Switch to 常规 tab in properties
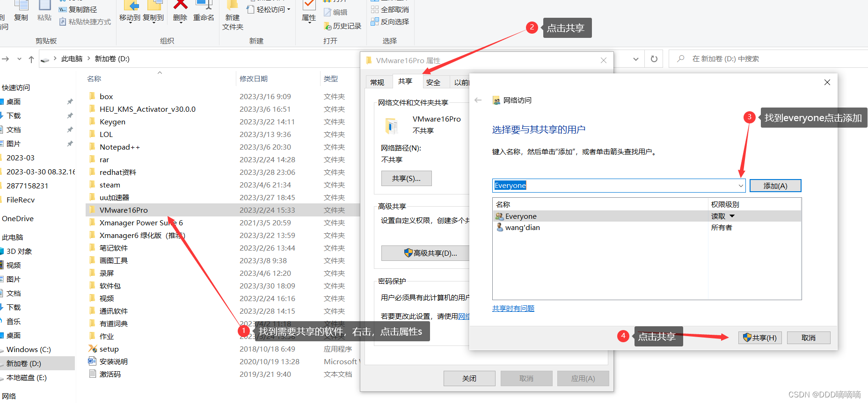Image resolution: width=868 pixels, height=403 pixels. pos(378,82)
